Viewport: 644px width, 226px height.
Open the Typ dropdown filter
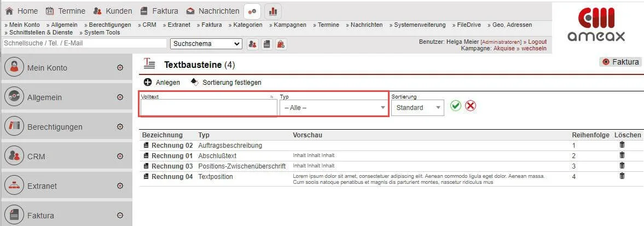[x=334, y=108]
